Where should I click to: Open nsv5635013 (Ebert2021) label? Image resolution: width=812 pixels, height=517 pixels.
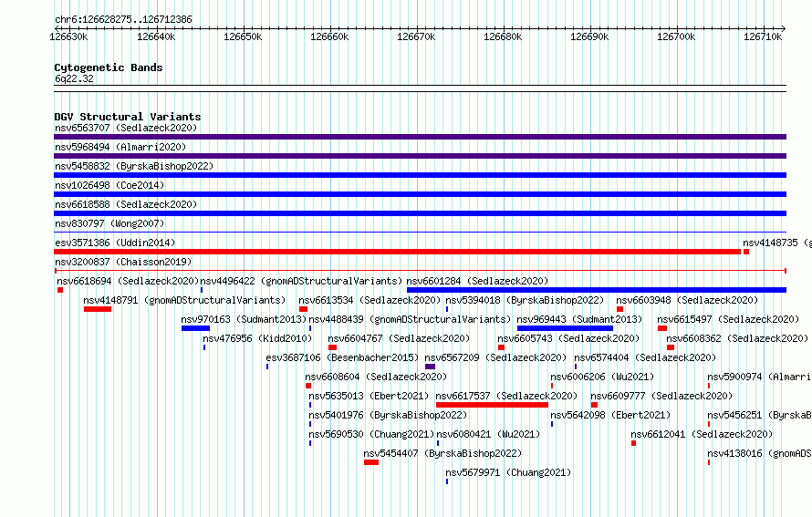click(x=369, y=396)
